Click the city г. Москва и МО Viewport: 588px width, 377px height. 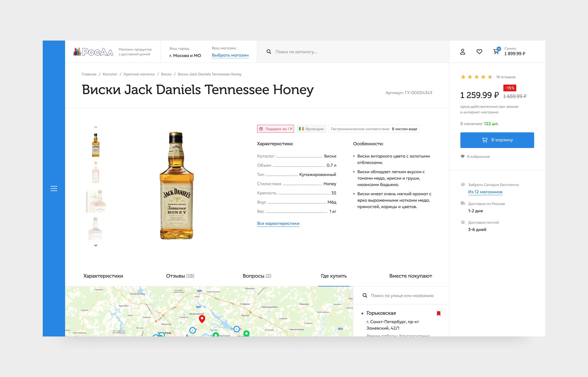(185, 56)
